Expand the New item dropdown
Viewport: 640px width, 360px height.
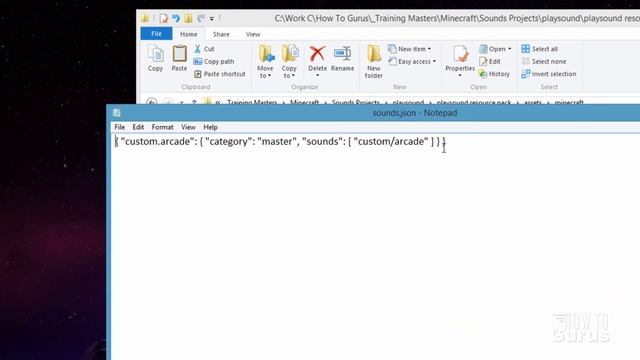click(x=409, y=49)
